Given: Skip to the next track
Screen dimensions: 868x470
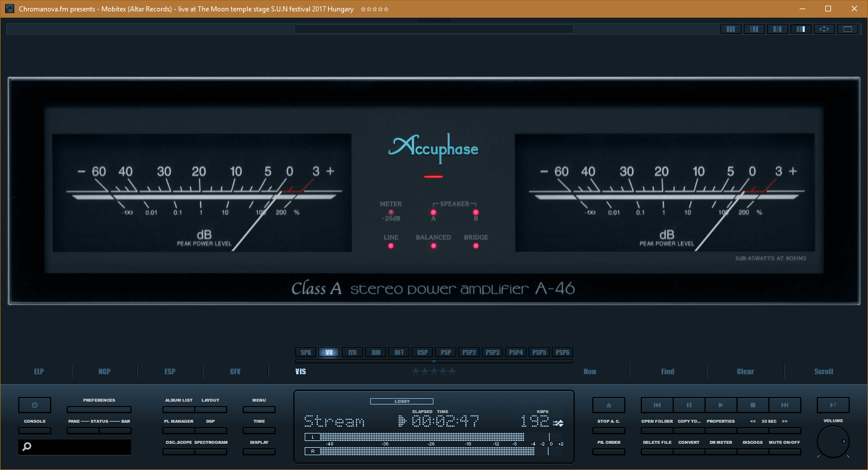Looking at the screenshot, I should coord(784,405).
